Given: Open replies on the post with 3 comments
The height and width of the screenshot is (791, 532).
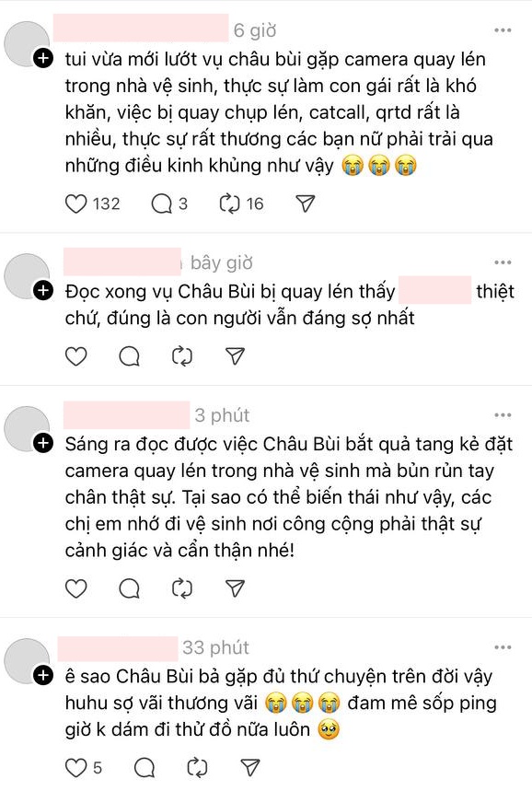Looking at the screenshot, I should (x=162, y=204).
